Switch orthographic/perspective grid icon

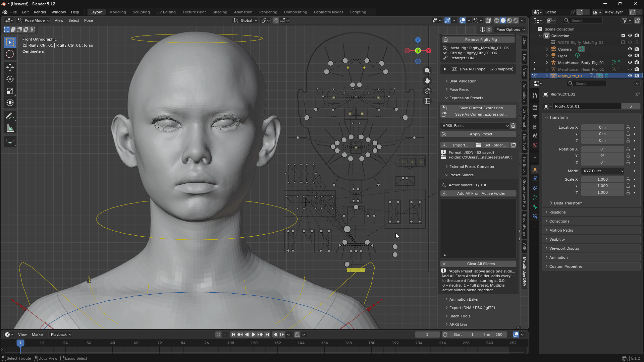427,101
